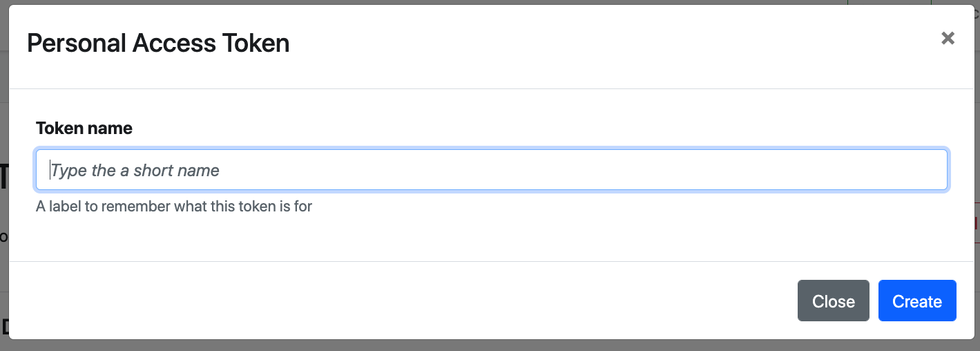Click Create in the dialog footer
The width and height of the screenshot is (980, 351).
click(x=916, y=301)
